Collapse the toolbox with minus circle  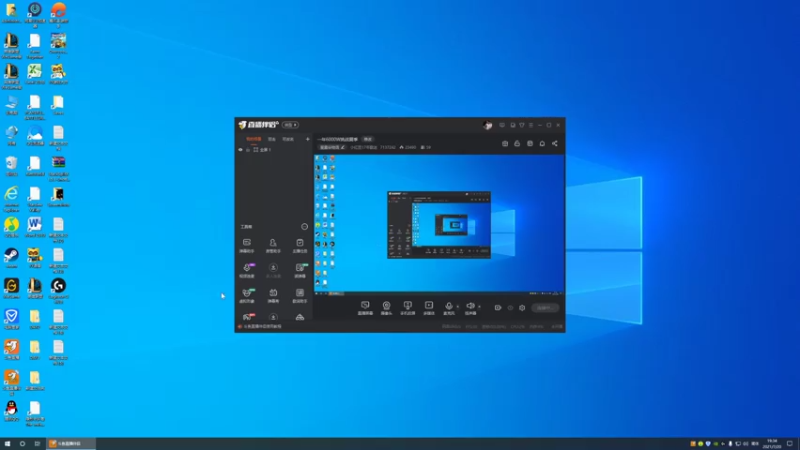[x=305, y=227]
